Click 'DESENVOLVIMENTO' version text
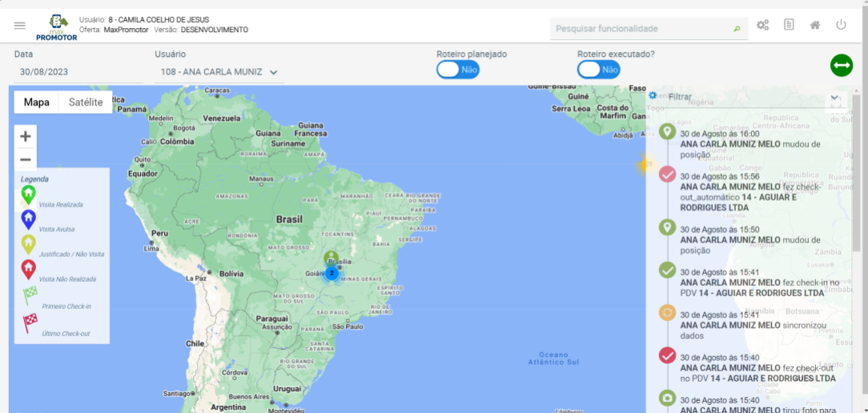The image size is (868, 413). (x=215, y=30)
